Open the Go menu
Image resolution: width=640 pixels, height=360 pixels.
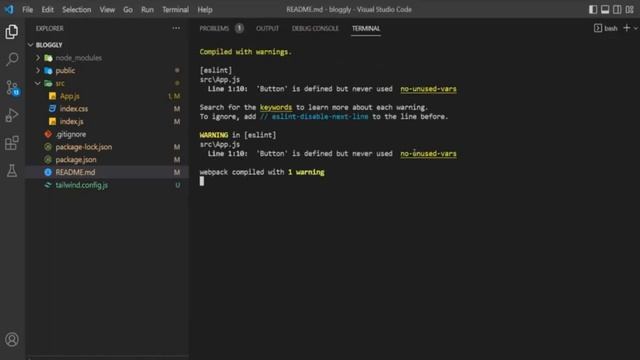pos(128,9)
